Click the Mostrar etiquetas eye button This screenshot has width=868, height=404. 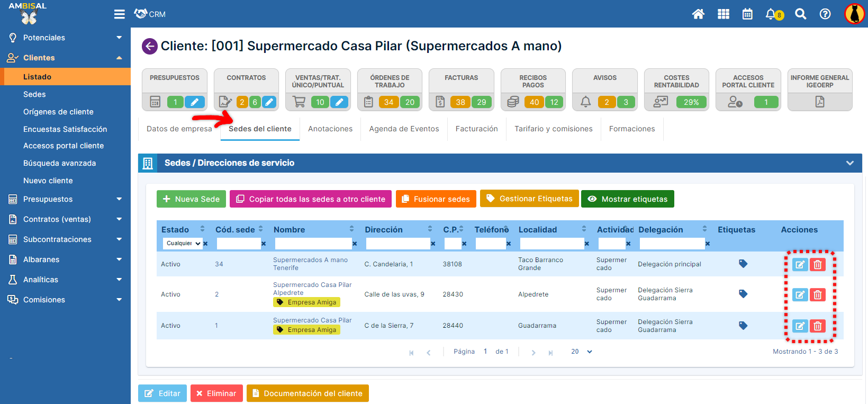tap(627, 199)
